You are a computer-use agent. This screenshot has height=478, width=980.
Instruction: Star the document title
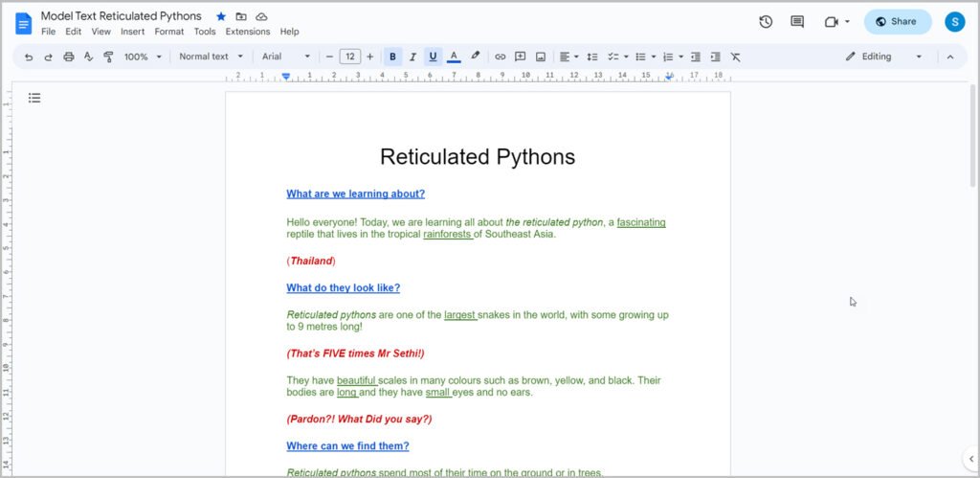coord(221,17)
